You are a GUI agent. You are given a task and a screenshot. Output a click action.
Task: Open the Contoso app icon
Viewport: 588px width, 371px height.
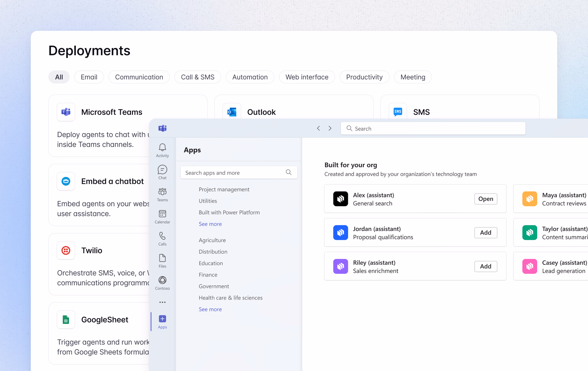tap(162, 283)
